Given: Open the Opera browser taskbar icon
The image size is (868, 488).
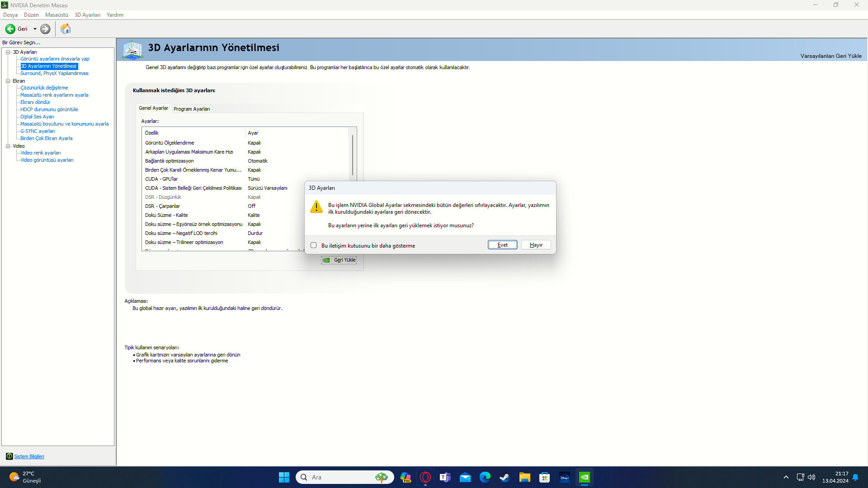Looking at the screenshot, I should [x=425, y=477].
